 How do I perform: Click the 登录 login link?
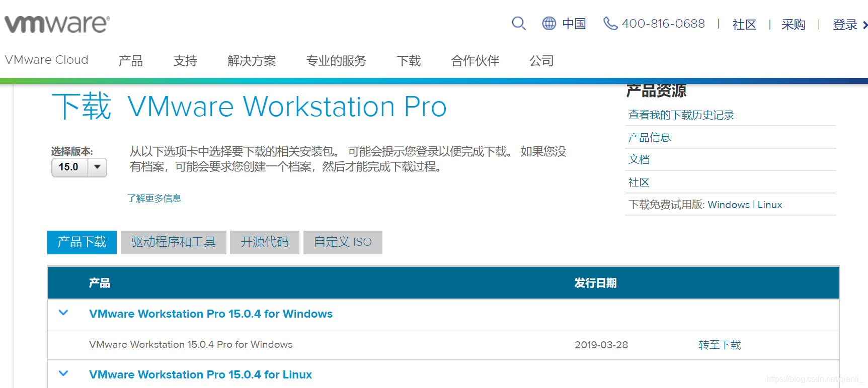pos(845,25)
